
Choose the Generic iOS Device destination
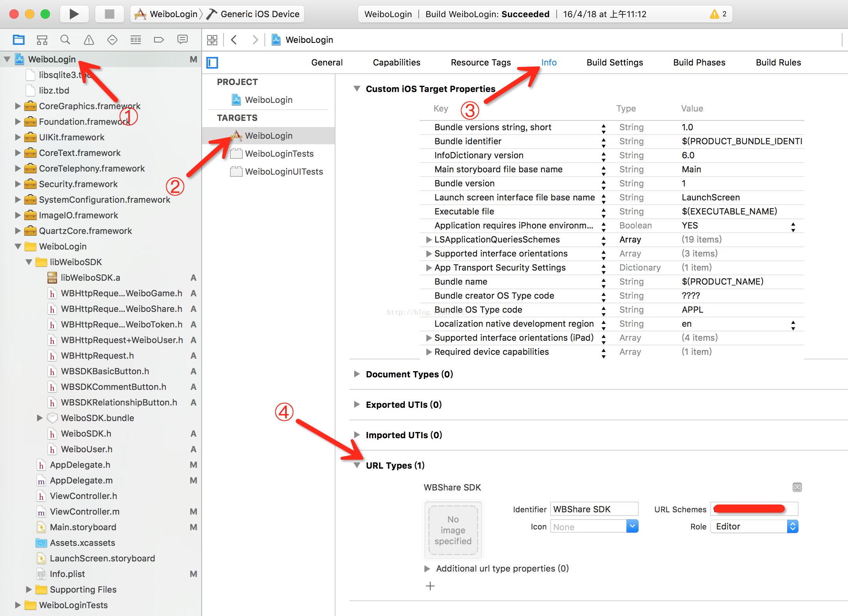(x=253, y=14)
